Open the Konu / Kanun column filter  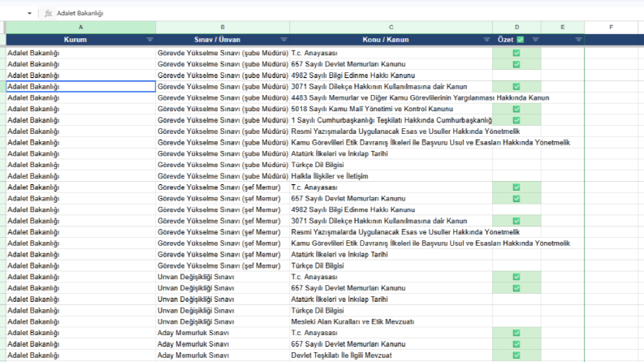pos(486,40)
